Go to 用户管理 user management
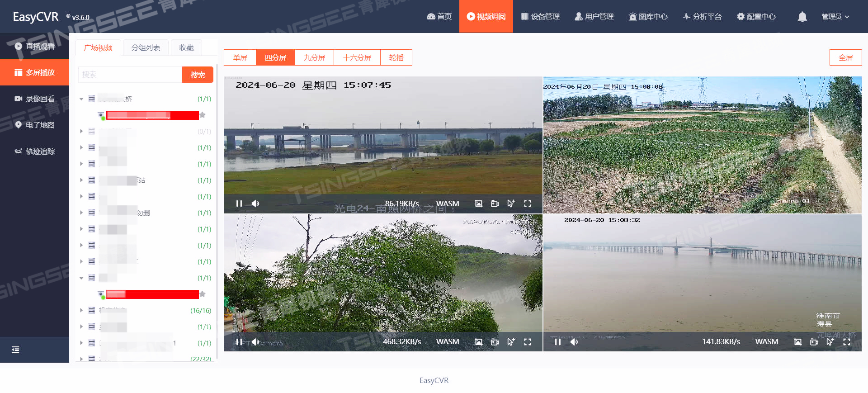 coord(594,16)
